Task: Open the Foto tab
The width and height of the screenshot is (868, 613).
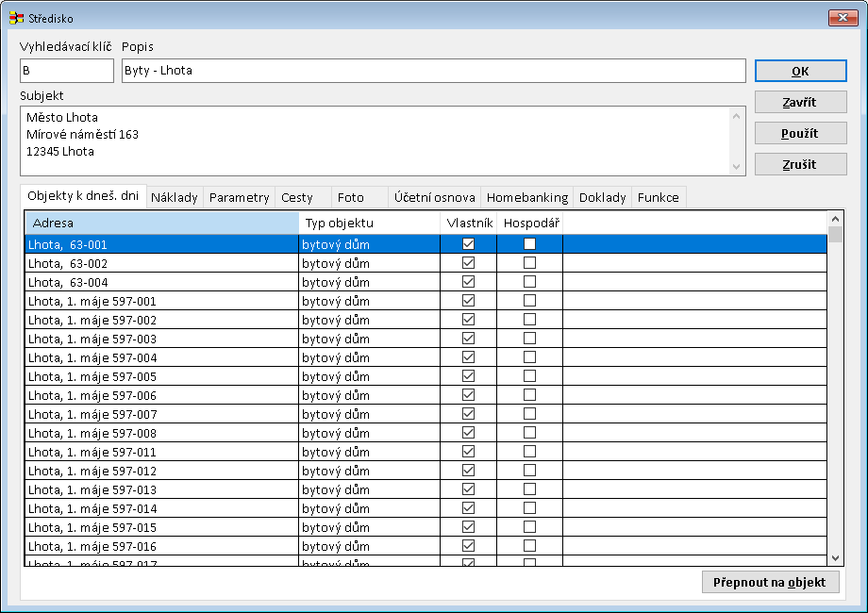Action: [x=351, y=198]
